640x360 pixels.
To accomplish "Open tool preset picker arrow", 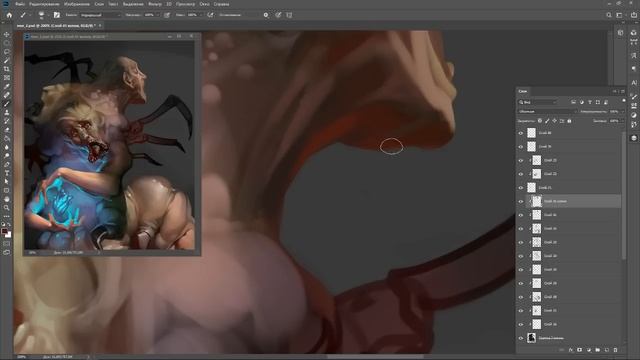I will point(29,15).
